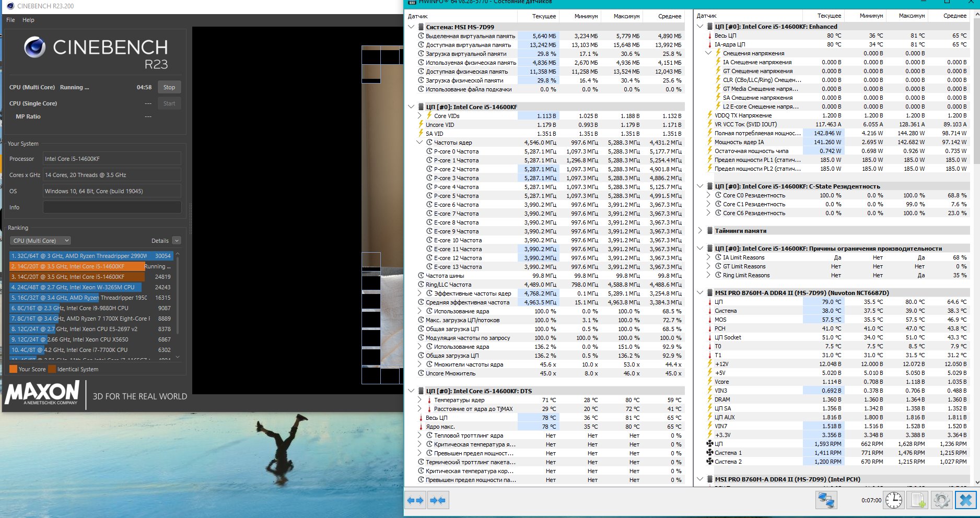Click the Processor field showing Intel Core i5-14600KF
Screen dimensions: 980x518
coord(112,159)
